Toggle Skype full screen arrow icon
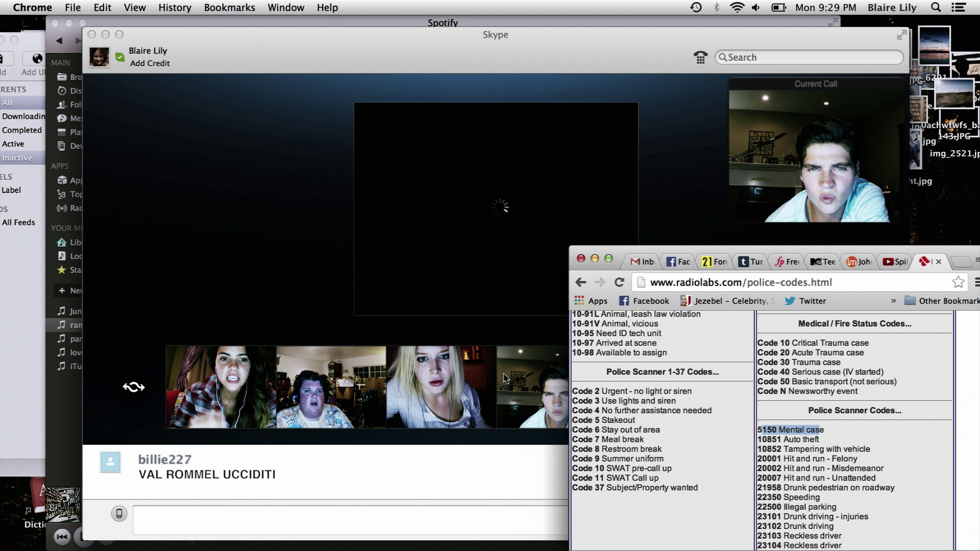This screenshot has height=551, width=980. point(902,35)
